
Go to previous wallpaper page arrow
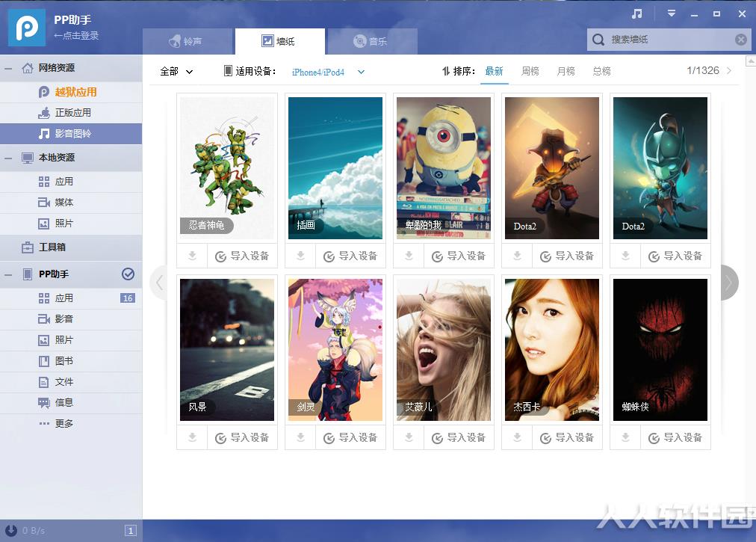pos(159,283)
